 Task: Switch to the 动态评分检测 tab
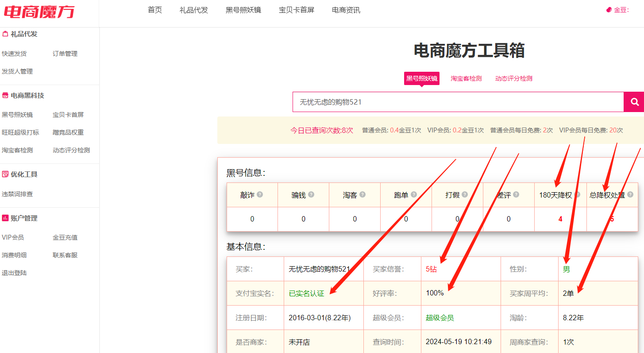[513, 78]
